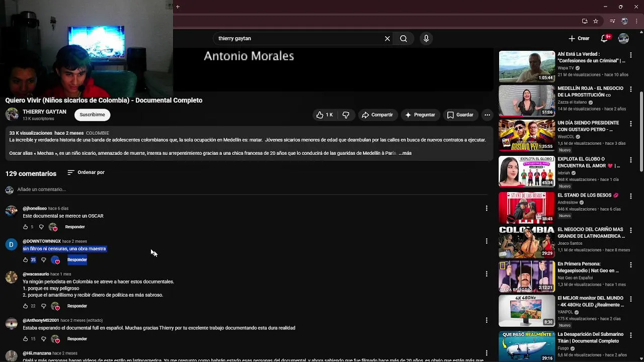Click the Preguntar button
644x362 pixels.
(420, 115)
